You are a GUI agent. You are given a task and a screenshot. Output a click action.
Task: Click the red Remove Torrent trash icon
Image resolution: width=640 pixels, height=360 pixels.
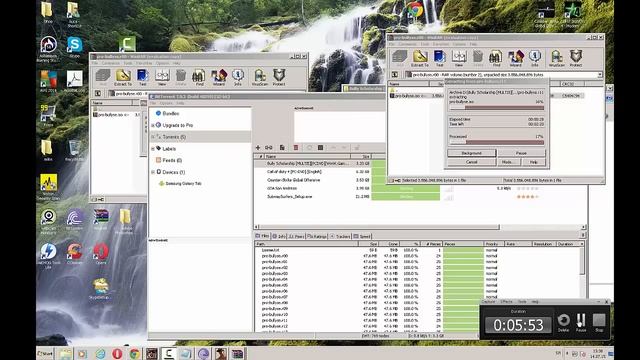click(296, 148)
